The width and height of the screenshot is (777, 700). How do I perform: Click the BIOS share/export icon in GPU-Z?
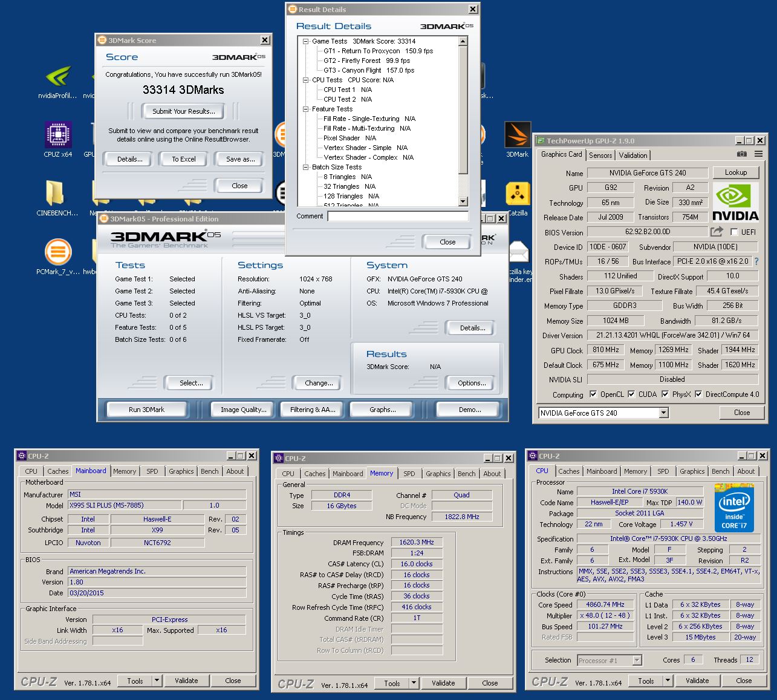point(717,232)
